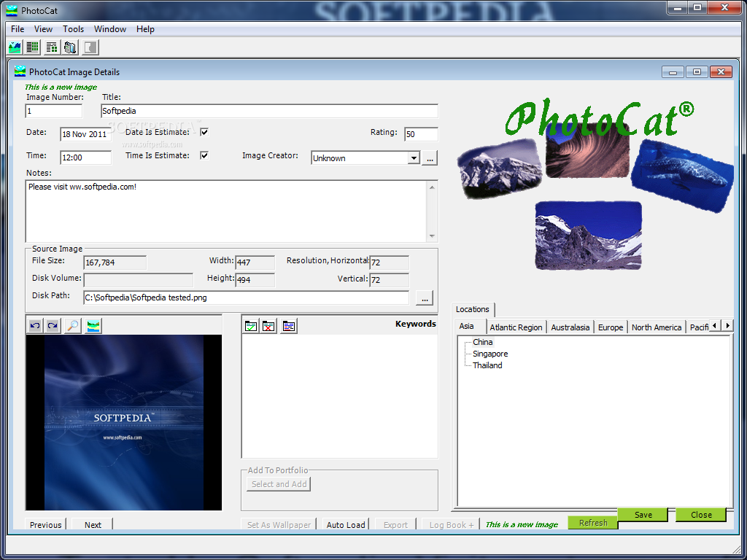The image size is (747, 560).
Task: Open the Tools menu
Action: coord(74,29)
